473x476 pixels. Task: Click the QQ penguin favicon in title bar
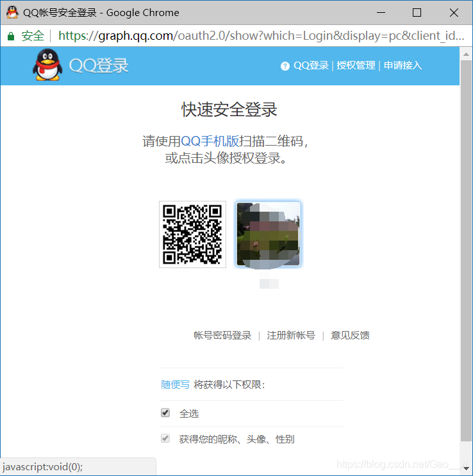(x=12, y=12)
